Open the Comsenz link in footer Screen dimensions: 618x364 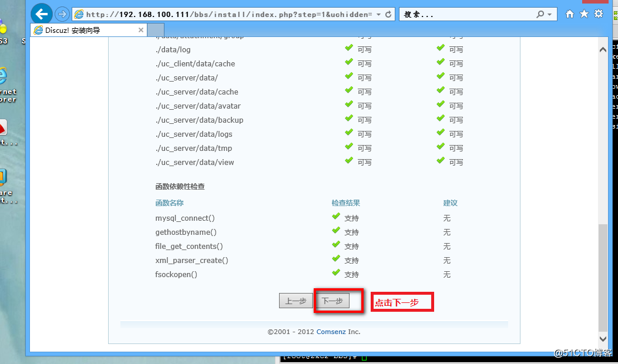(x=331, y=332)
